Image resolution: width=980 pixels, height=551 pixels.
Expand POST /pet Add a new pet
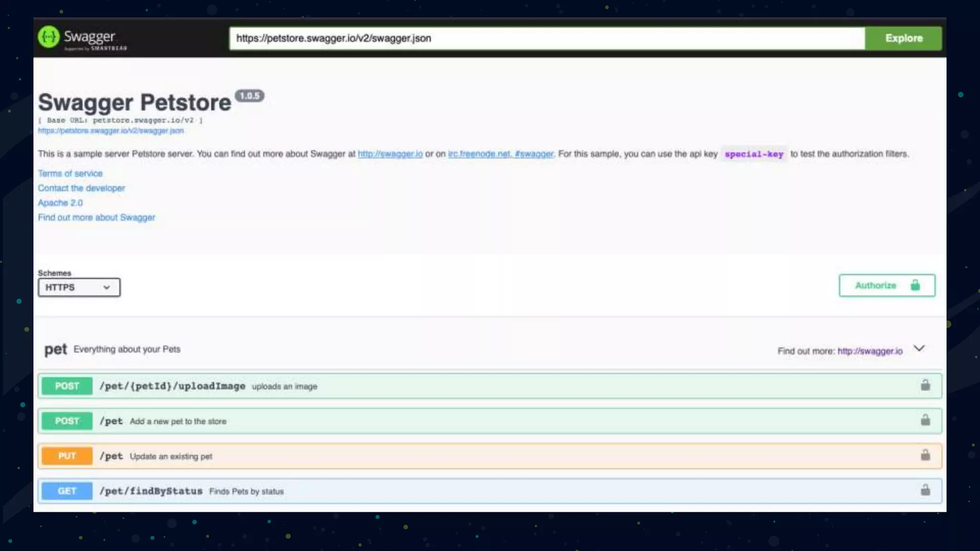click(490, 421)
